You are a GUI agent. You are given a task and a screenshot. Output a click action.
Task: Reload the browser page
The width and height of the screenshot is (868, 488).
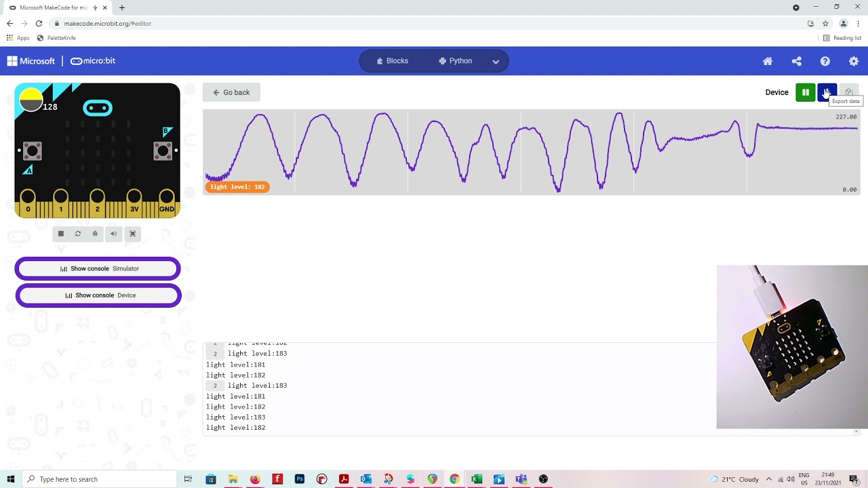point(39,23)
